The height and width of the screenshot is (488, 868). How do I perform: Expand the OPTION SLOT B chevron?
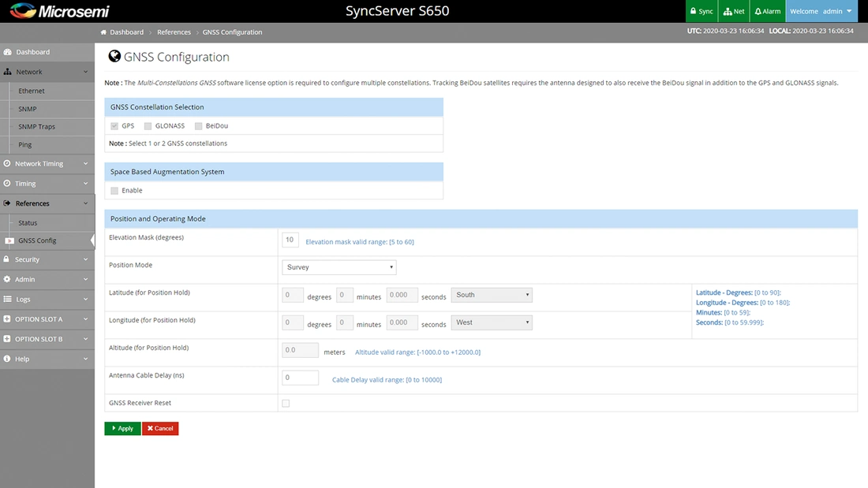(x=86, y=339)
